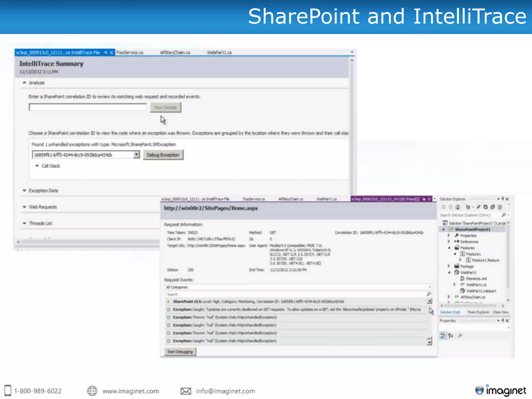The width and height of the screenshot is (532, 399).
Task: Expand the Call Stack section
Action: (37, 166)
